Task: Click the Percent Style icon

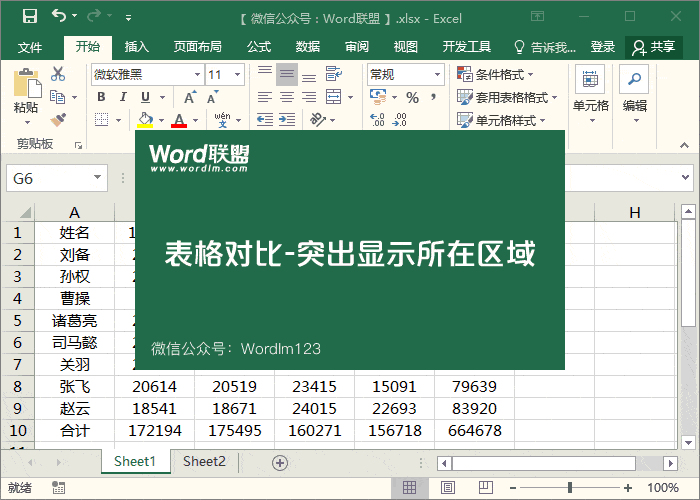Action: click(412, 97)
